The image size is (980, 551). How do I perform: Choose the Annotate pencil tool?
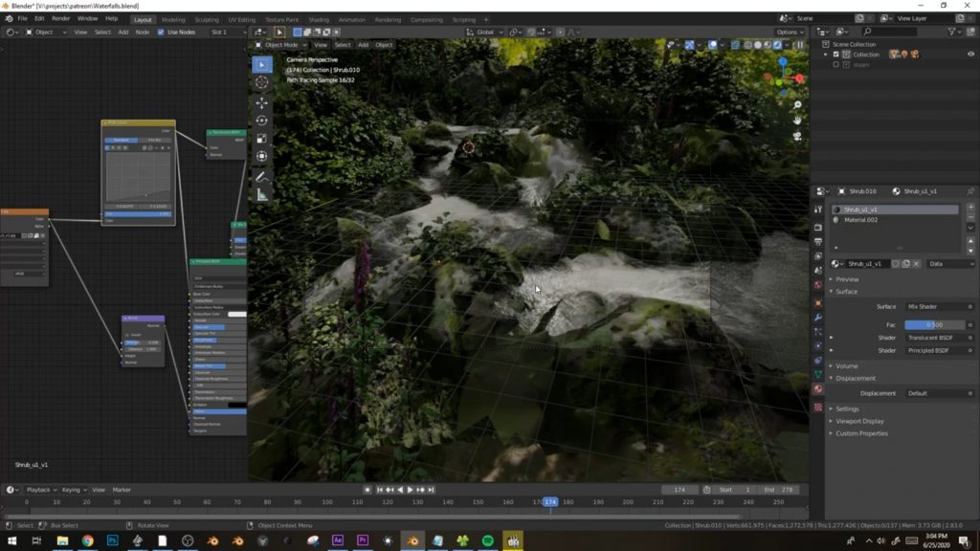click(x=262, y=177)
